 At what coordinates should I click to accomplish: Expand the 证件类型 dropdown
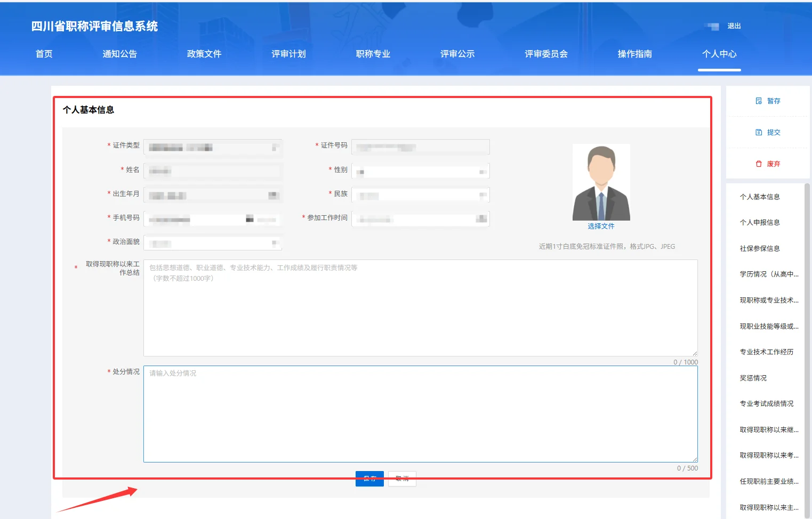point(276,147)
